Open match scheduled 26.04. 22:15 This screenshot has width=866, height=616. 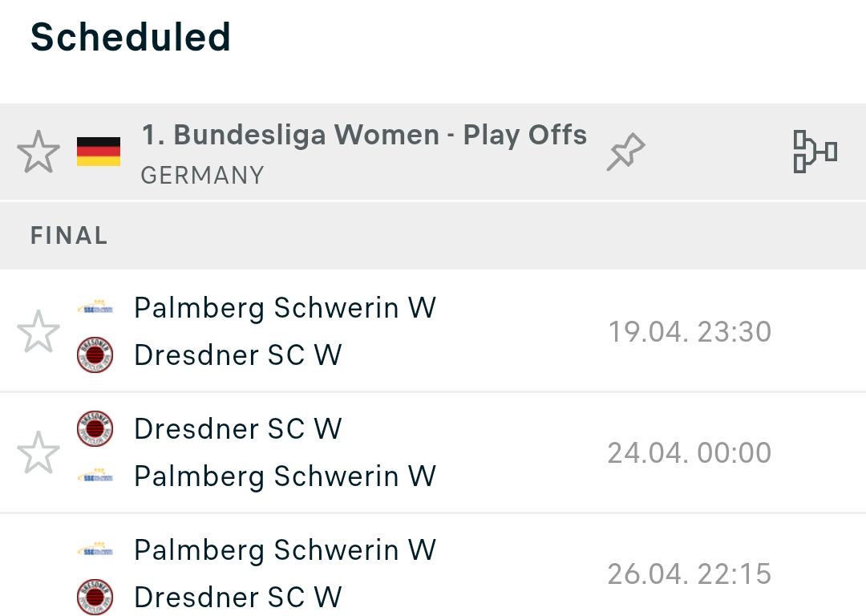(x=433, y=565)
